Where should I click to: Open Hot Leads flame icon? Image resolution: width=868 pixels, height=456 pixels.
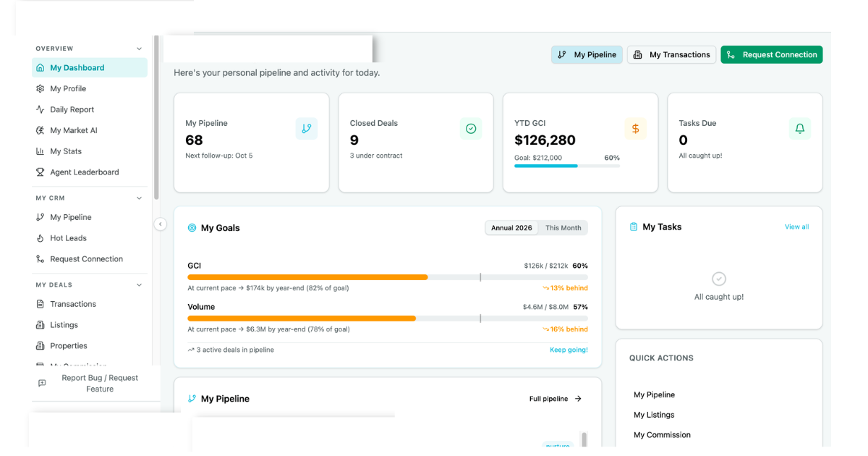click(41, 238)
